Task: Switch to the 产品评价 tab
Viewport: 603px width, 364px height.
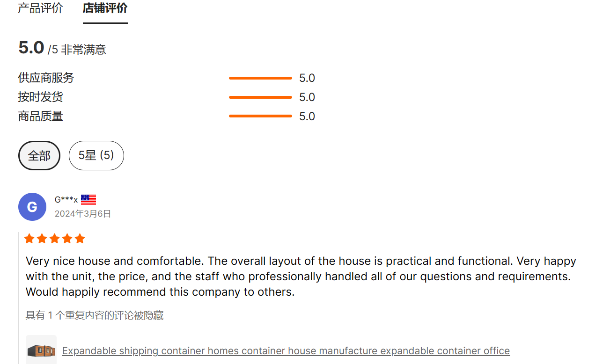Action: (40, 8)
